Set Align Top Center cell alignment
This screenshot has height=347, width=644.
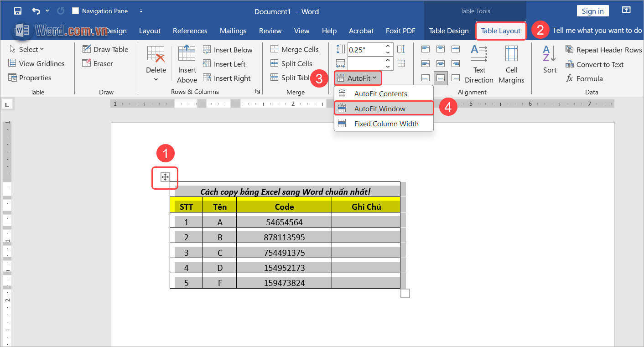click(x=441, y=49)
